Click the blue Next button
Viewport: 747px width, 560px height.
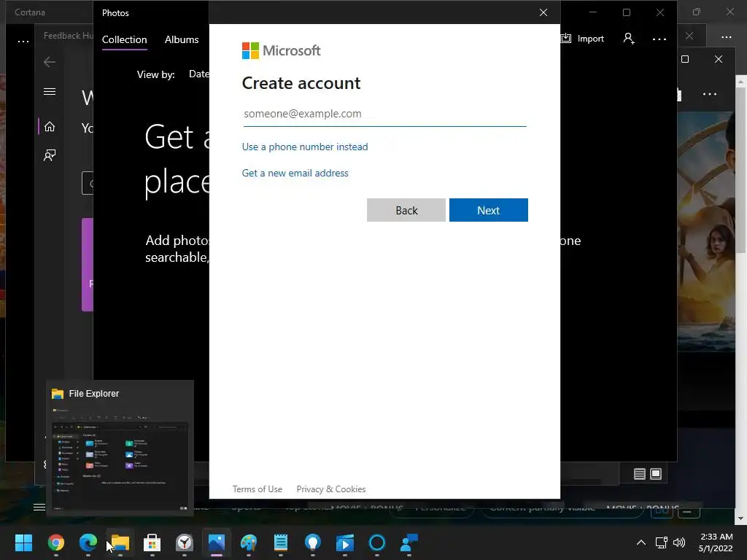point(488,210)
